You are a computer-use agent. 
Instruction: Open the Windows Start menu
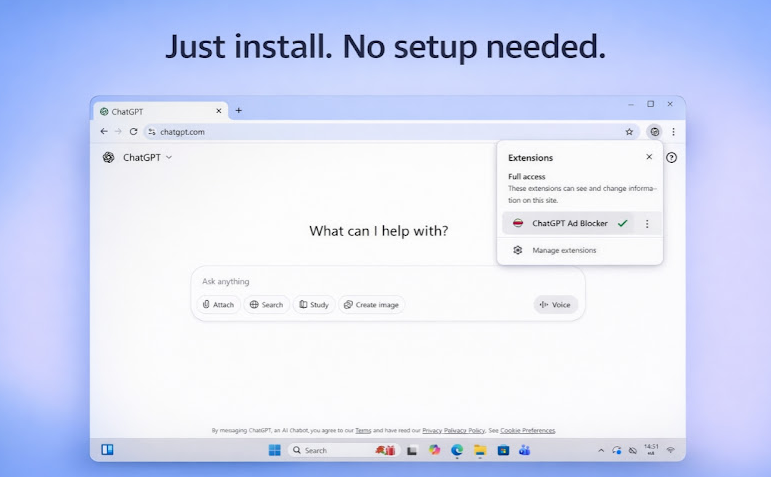point(274,450)
